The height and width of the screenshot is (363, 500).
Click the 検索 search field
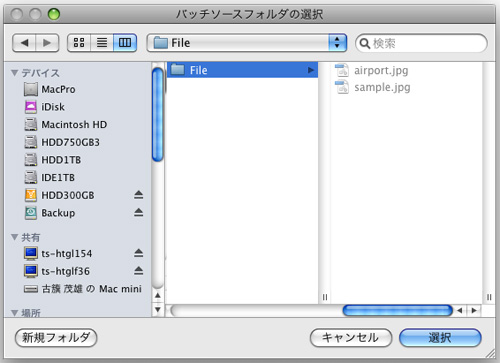tap(421, 43)
